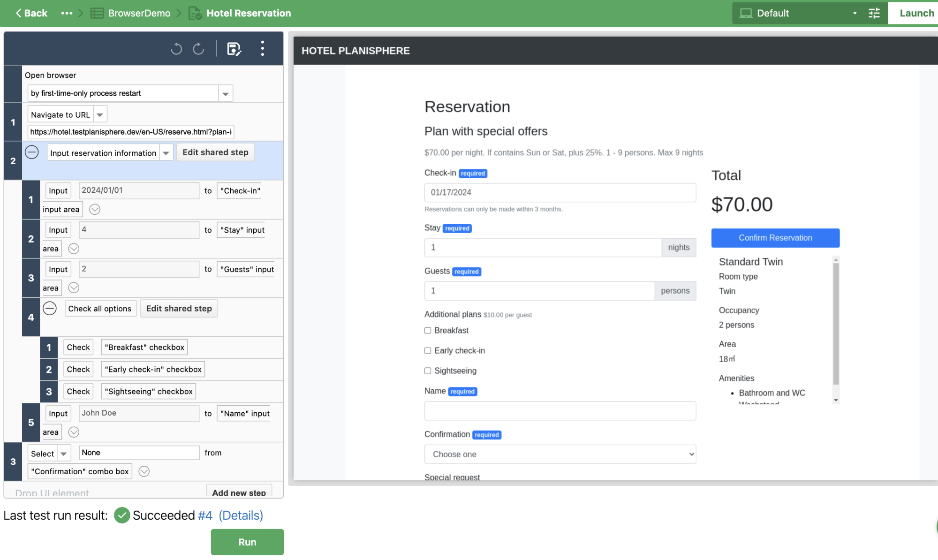Click breadcrumb ellipsis icon
Screen dimensions: 938x560
pos(67,13)
